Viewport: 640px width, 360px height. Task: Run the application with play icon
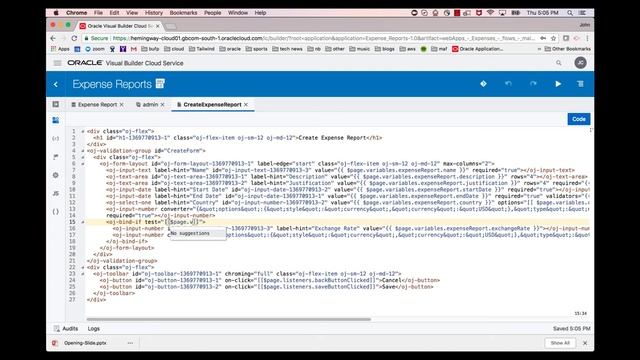coord(558,84)
